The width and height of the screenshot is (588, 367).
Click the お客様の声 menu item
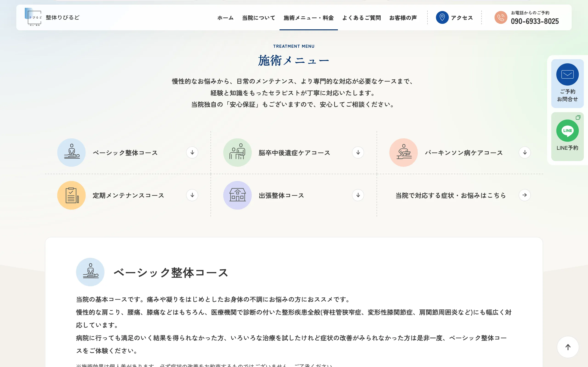403,18
